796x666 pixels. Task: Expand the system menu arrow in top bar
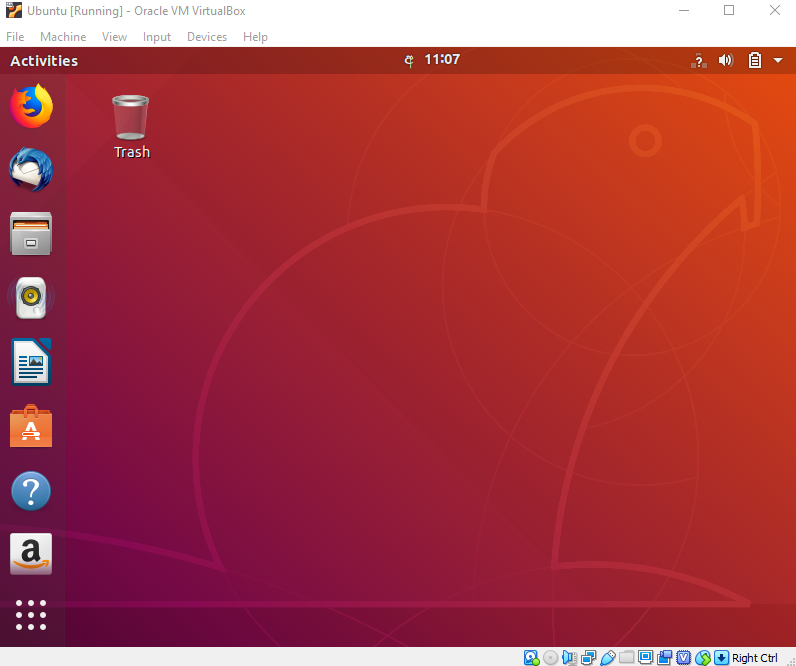pos(778,61)
